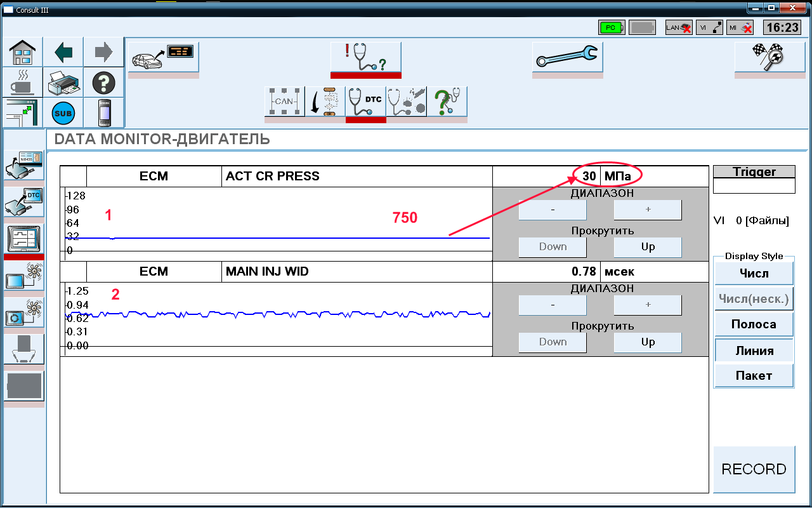
Task: Switch display style to Полоса
Action: 754,324
